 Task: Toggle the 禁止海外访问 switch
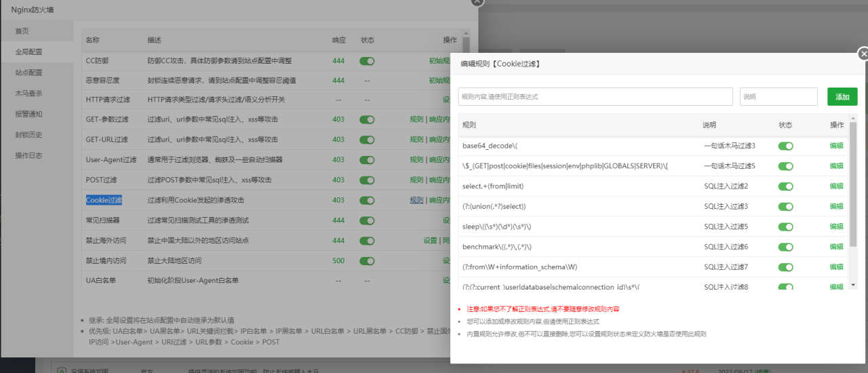pos(367,241)
